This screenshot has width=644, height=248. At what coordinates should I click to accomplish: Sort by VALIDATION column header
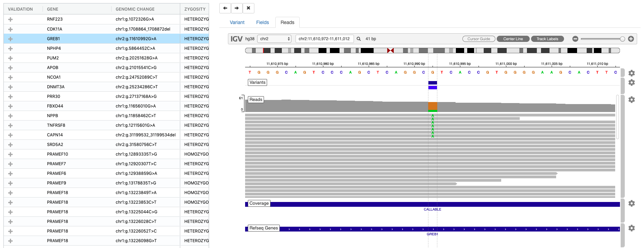[x=21, y=9]
